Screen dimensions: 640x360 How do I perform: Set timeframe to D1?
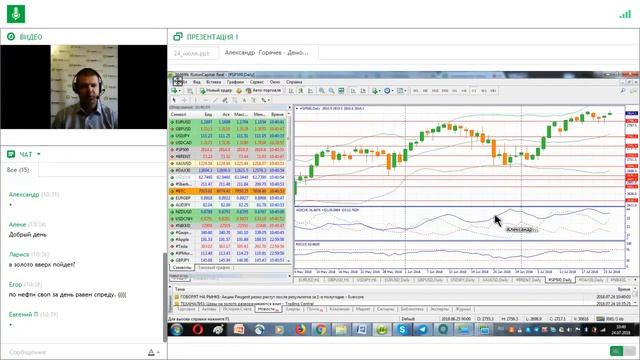point(474,91)
